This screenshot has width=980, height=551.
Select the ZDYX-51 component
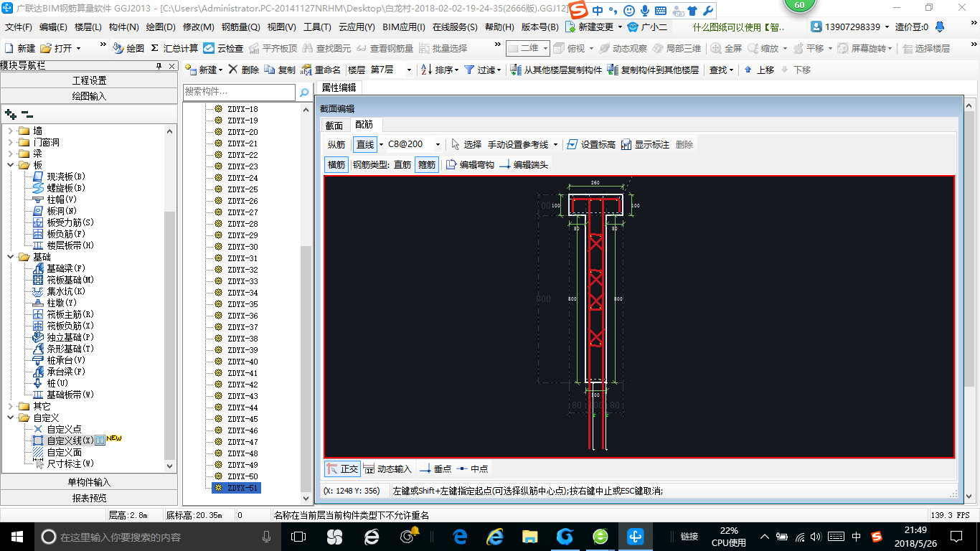(x=237, y=488)
